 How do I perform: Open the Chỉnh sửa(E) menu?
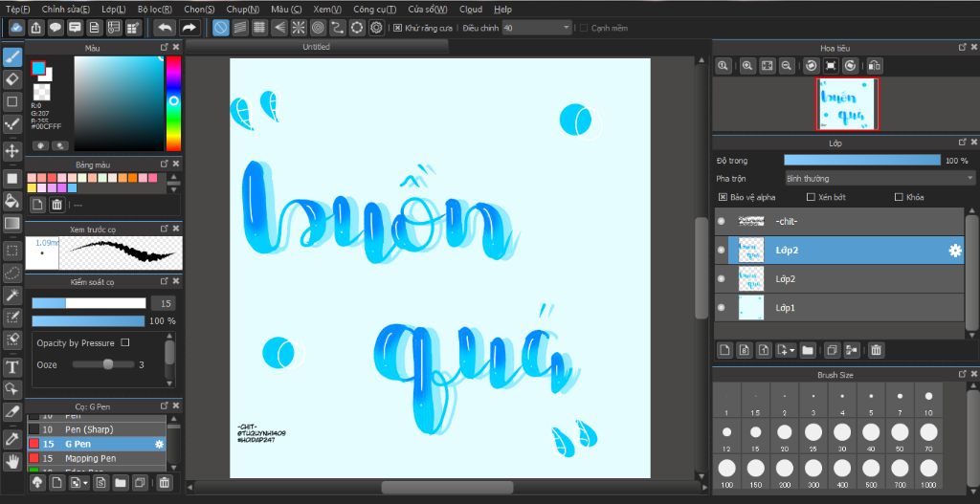[66, 10]
